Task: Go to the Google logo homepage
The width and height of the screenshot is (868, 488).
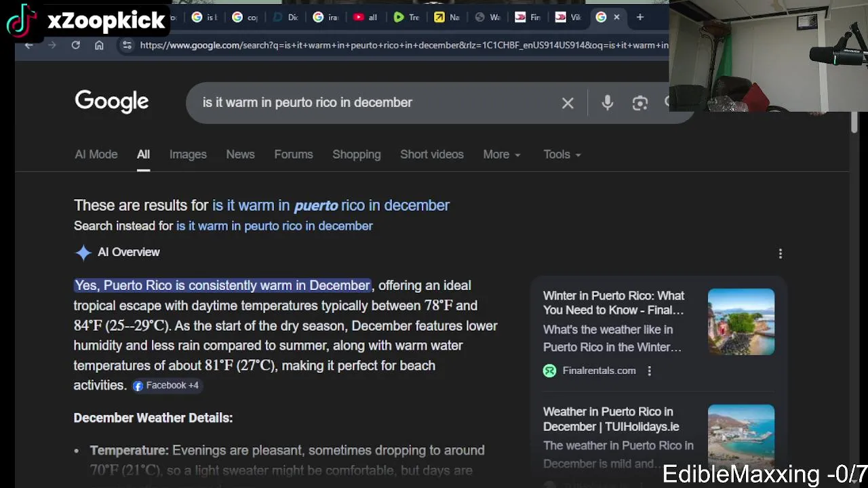Action: 111,102
